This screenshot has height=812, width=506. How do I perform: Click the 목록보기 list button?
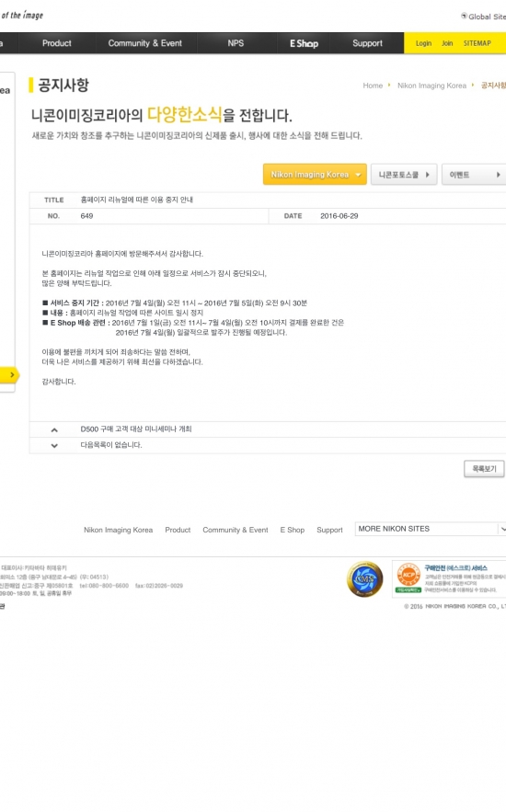484,469
